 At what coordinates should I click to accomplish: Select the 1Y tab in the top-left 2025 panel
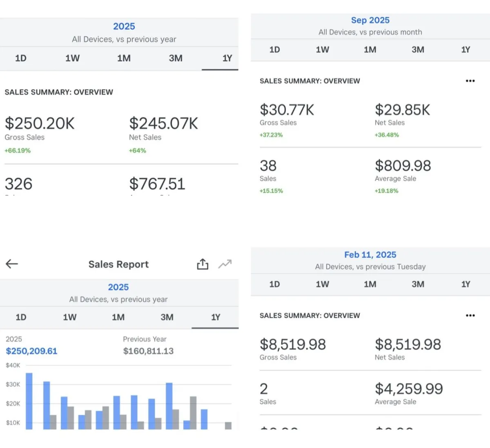click(227, 58)
